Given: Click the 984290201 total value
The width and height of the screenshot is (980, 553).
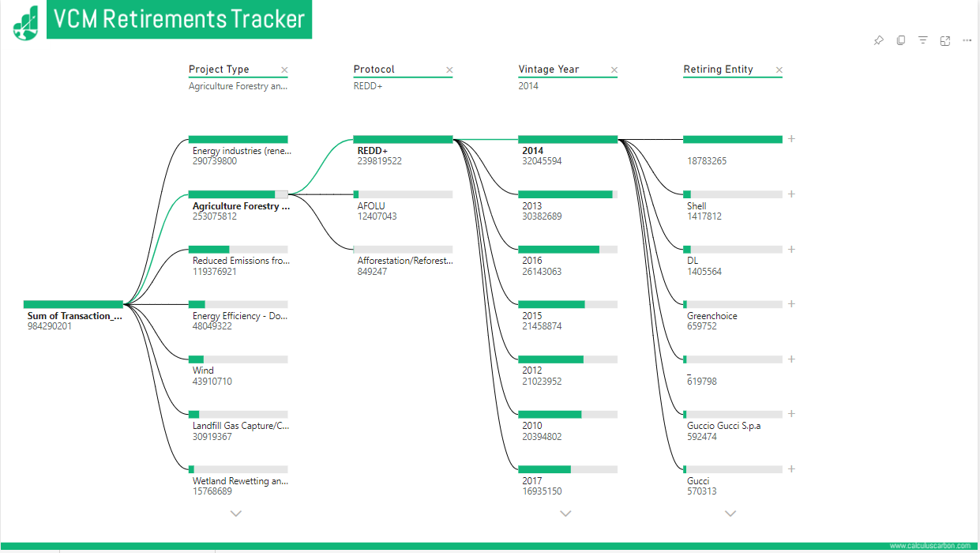Looking at the screenshot, I should click(50, 326).
